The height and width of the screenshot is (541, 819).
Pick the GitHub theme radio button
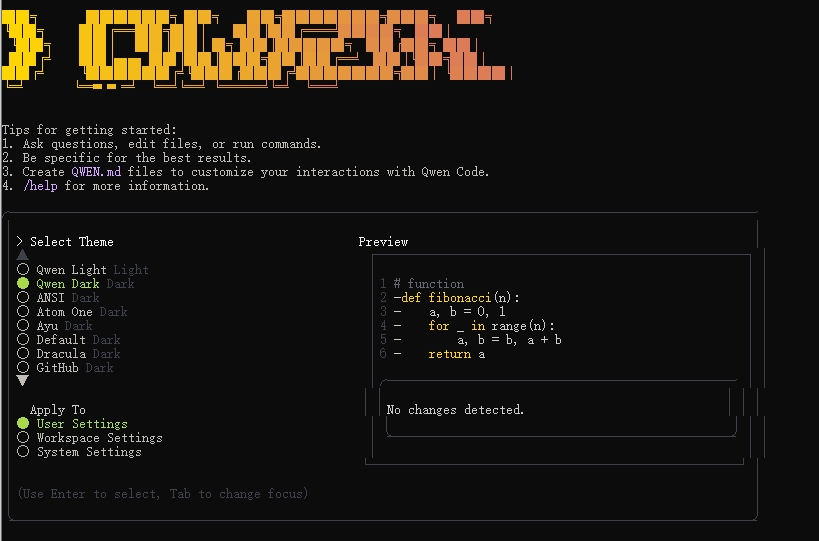click(23, 368)
